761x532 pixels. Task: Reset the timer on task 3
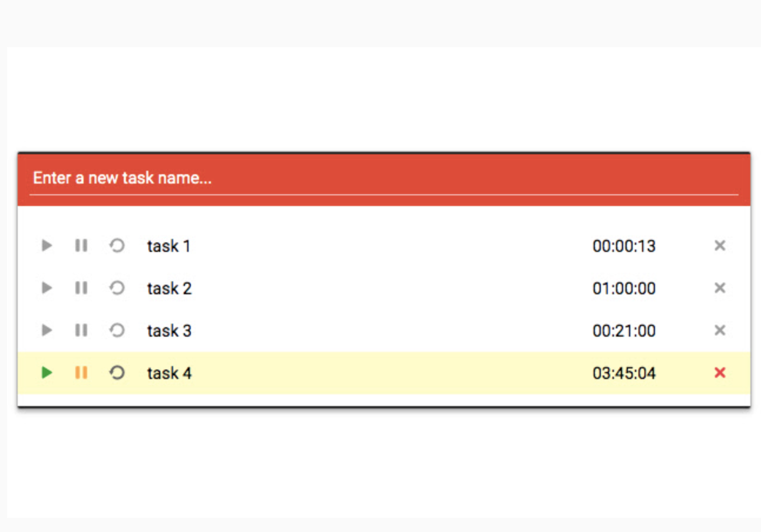click(x=117, y=330)
